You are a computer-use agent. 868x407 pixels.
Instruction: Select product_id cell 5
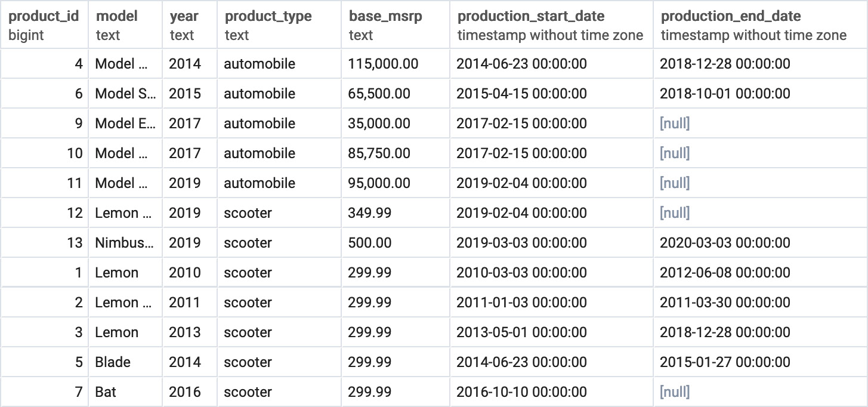44,362
